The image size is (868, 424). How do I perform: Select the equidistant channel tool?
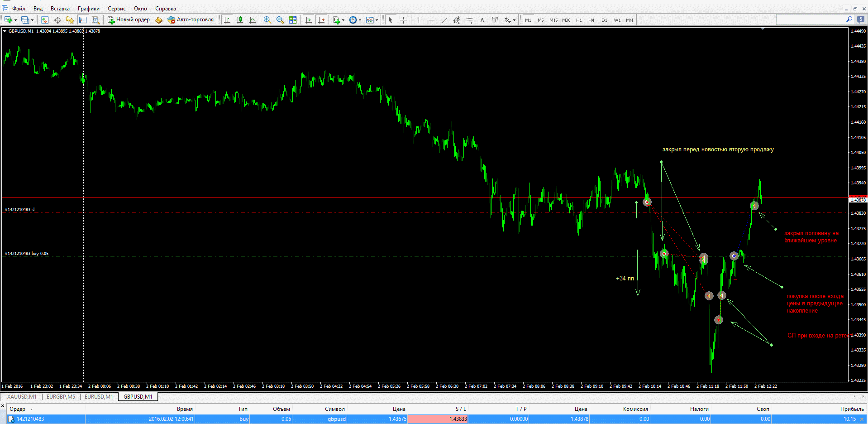tap(457, 20)
